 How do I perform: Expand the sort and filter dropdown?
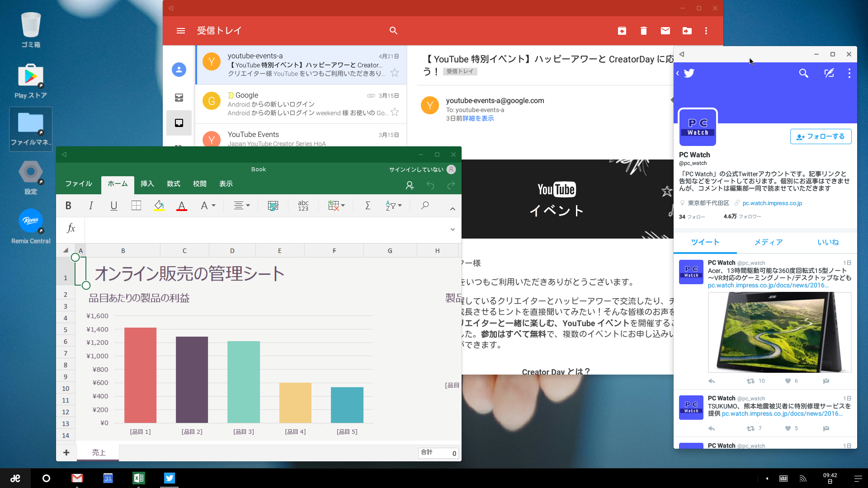coord(400,206)
